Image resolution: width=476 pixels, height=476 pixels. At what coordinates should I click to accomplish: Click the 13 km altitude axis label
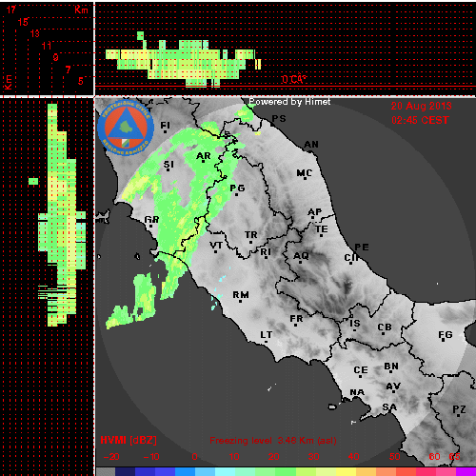tap(34, 33)
